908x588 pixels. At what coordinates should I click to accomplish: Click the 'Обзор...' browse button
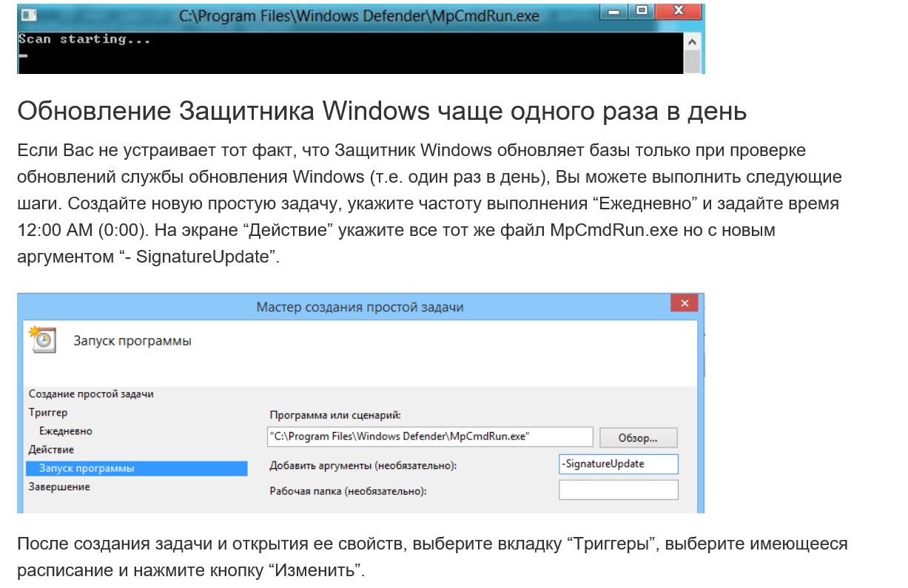click(x=638, y=438)
